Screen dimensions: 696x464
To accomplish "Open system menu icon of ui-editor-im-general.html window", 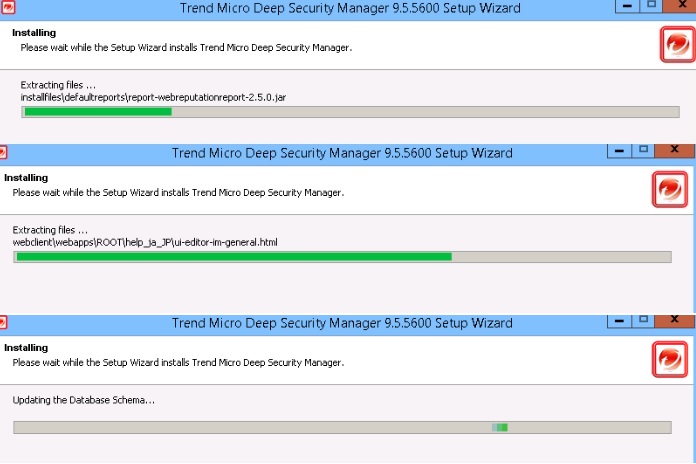I will point(3,153).
